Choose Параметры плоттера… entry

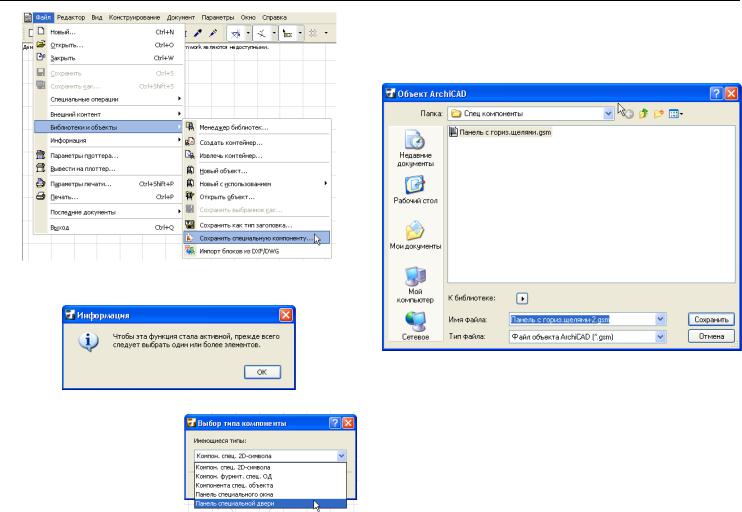108,155
